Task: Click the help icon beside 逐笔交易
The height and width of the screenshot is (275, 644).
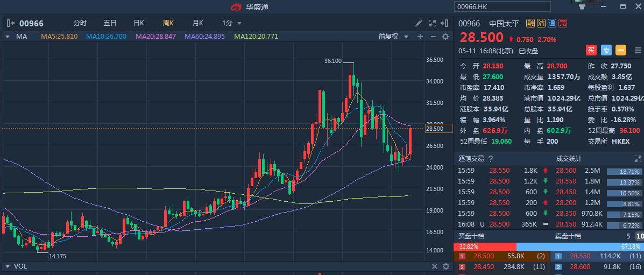Action: tap(490, 159)
